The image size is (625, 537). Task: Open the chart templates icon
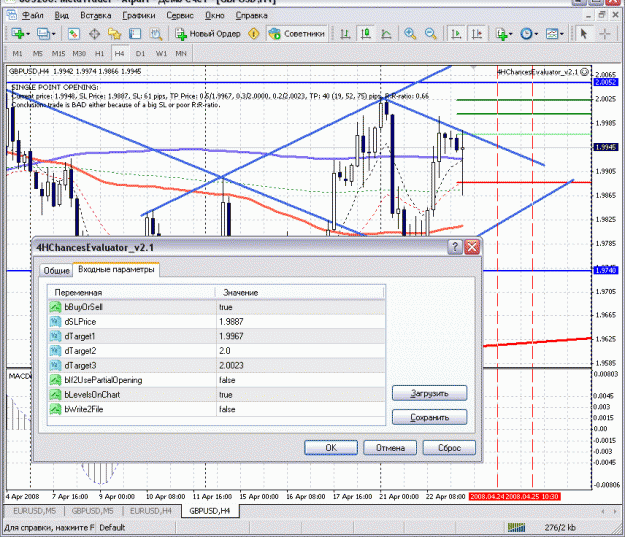tap(552, 34)
